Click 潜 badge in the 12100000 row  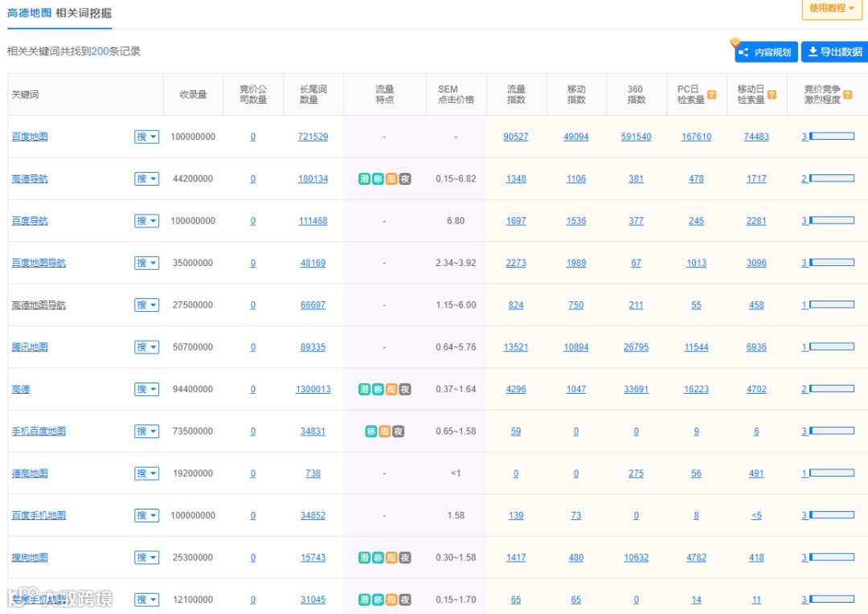coord(364,600)
